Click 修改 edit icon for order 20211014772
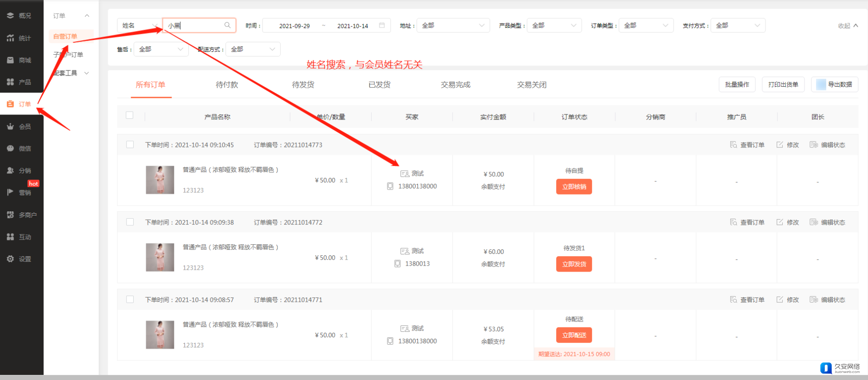The image size is (868, 380). [780, 222]
